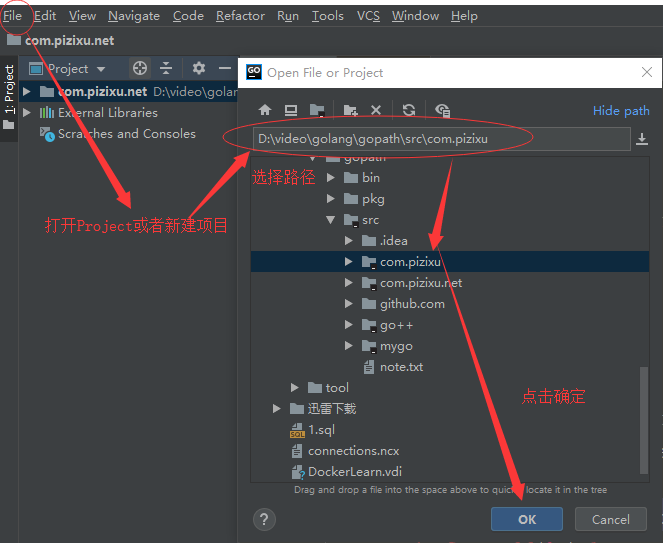The image size is (663, 543).
Task: Click the Delete (X) toolbar icon
Action: pos(376,110)
